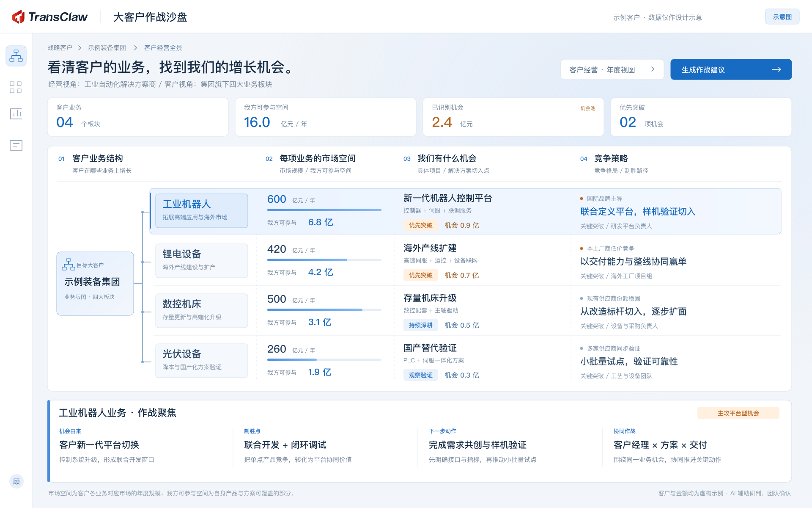Open the 我方可参与空间 16.0 card
This screenshot has width=812, height=508.
[326, 117]
